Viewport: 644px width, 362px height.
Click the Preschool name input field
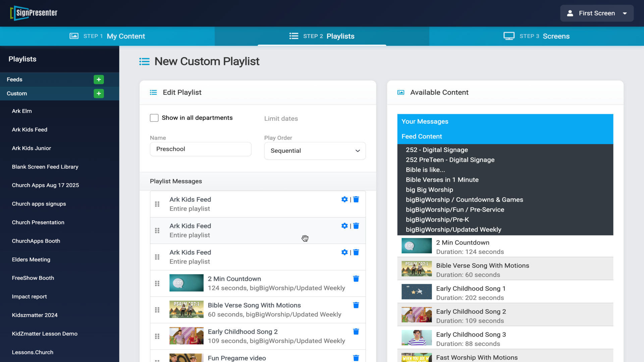point(201,149)
